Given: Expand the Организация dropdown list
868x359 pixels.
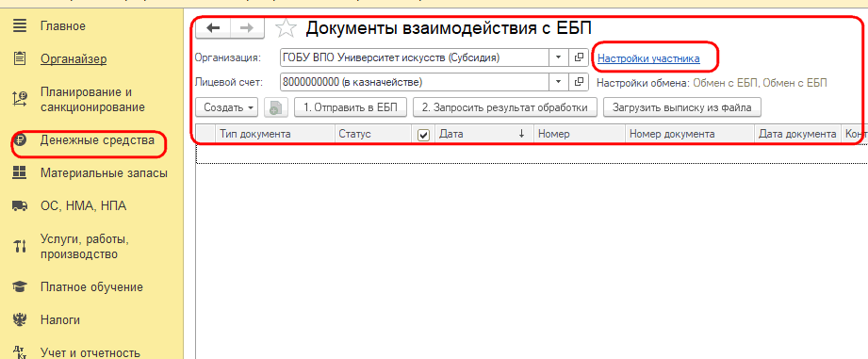Looking at the screenshot, I should (559, 57).
